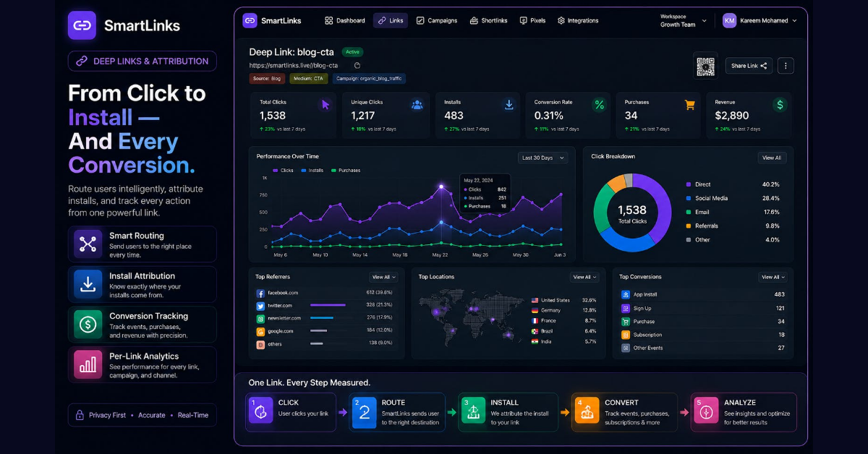
Task: Click the highlighted May 22 data point
Action: tap(441, 187)
